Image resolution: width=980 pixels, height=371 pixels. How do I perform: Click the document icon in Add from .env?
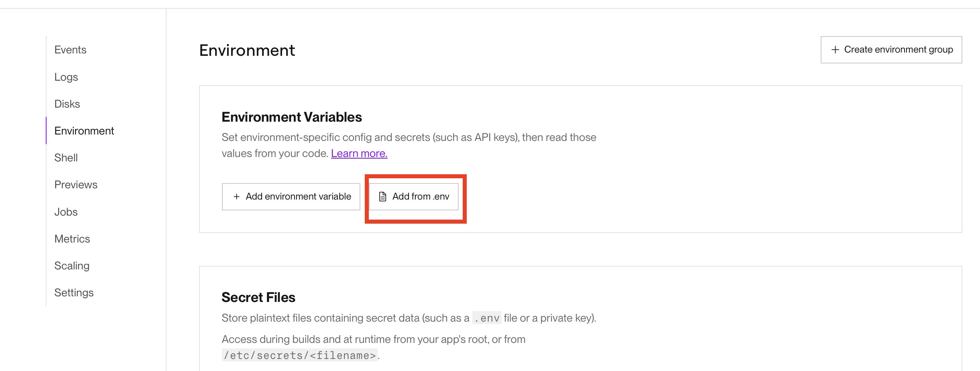pos(383,197)
